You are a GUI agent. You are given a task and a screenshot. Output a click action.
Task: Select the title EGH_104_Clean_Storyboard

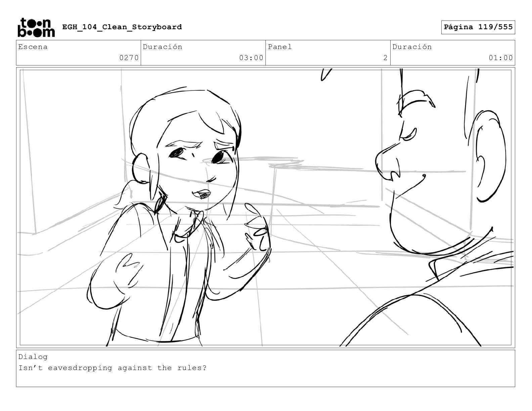[x=122, y=27]
